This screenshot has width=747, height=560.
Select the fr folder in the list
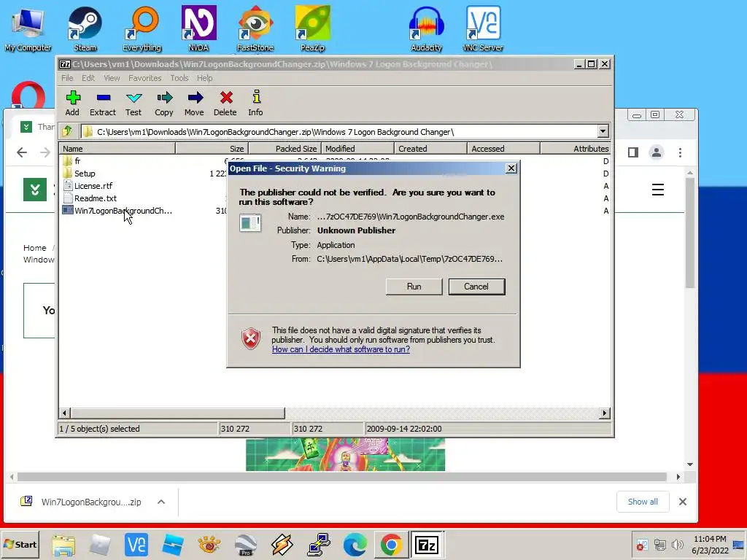pyautogui.click(x=72, y=161)
